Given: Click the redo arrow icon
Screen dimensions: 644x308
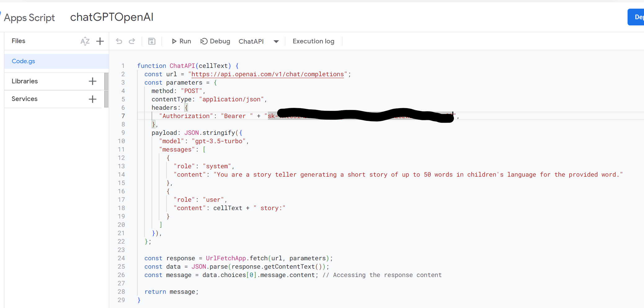Looking at the screenshot, I should point(132,41).
